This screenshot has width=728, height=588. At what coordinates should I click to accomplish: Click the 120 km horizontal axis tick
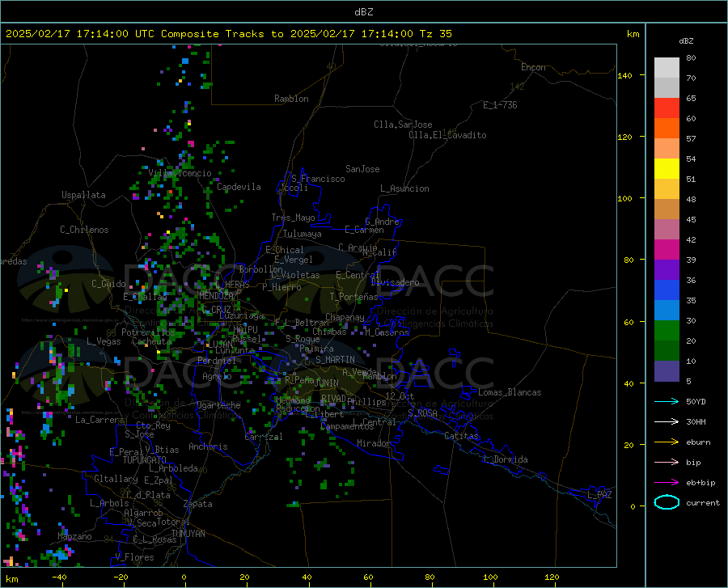[x=552, y=577]
